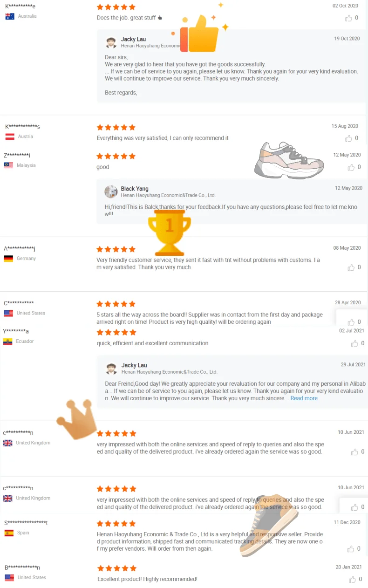Click thumbs-up on the Austria review

pyautogui.click(x=348, y=138)
